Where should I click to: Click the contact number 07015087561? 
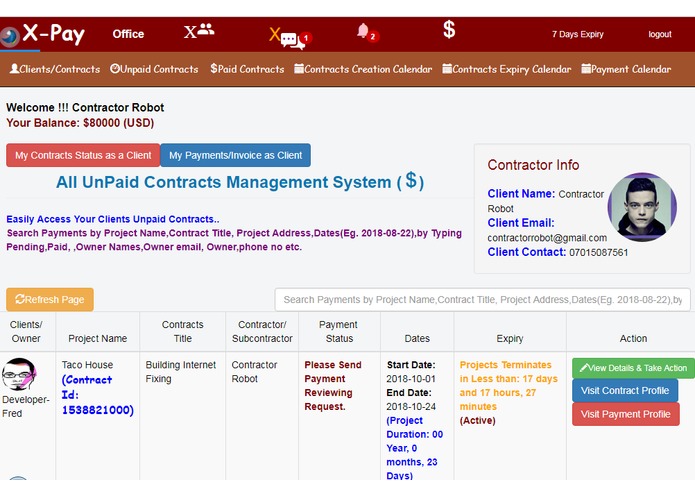[598, 253]
